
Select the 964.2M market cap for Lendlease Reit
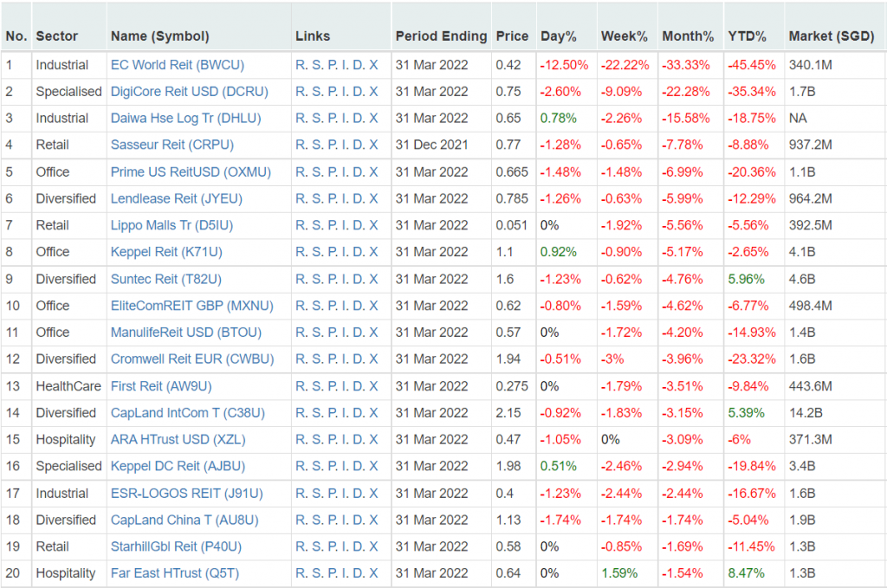click(x=810, y=198)
